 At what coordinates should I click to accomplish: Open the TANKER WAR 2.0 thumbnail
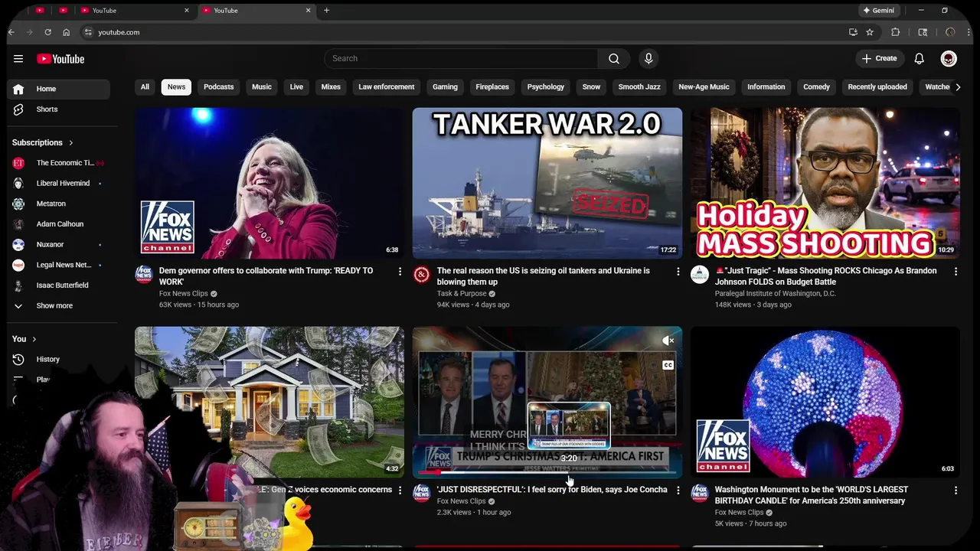point(547,183)
